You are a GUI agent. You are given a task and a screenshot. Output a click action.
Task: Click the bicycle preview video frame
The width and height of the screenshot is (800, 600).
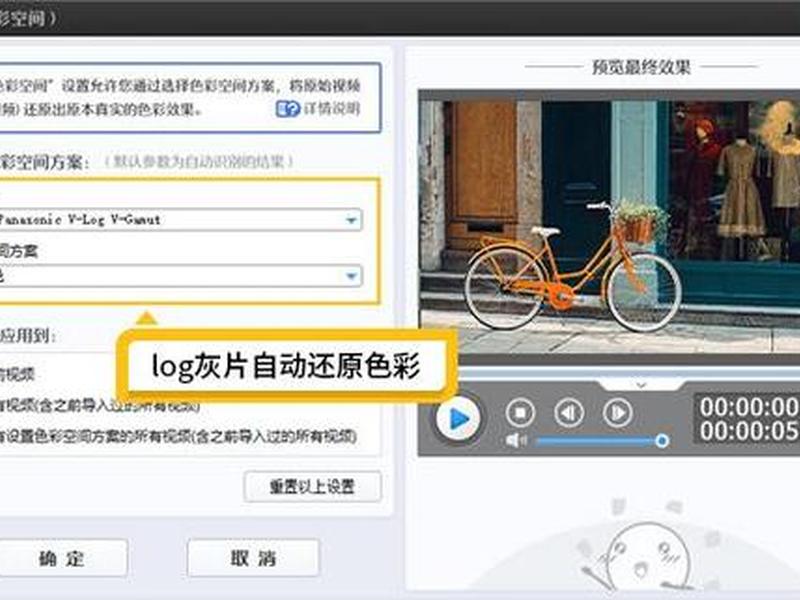(609, 227)
